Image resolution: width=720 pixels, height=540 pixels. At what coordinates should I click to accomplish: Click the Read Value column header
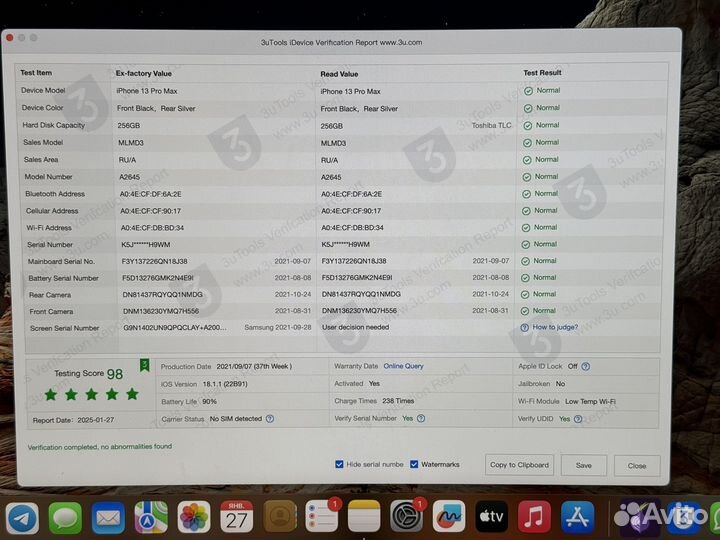coord(339,74)
